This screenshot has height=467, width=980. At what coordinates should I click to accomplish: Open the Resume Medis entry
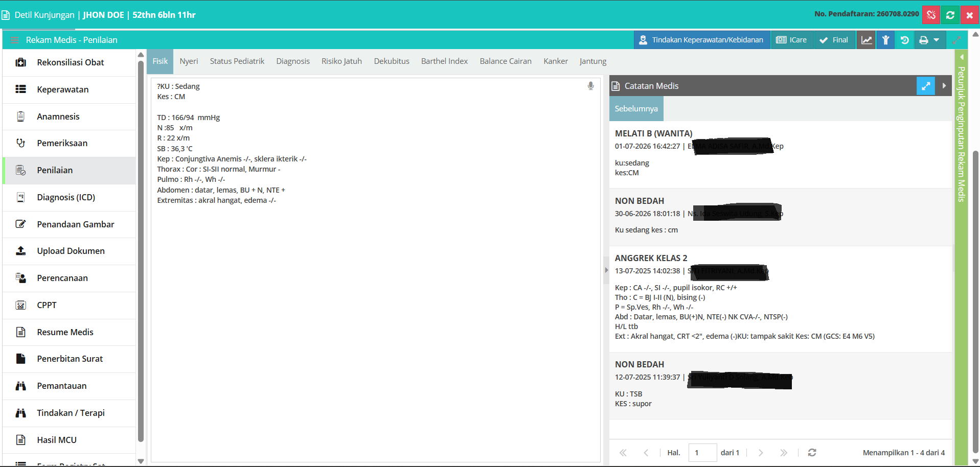tap(69, 332)
